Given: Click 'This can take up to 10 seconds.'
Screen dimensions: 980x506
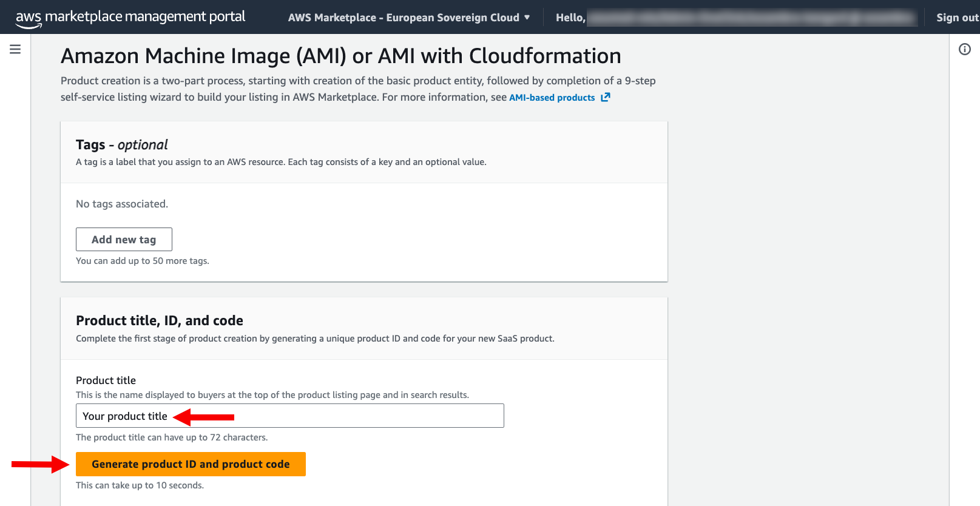Looking at the screenshot, I should click(140, 485).
